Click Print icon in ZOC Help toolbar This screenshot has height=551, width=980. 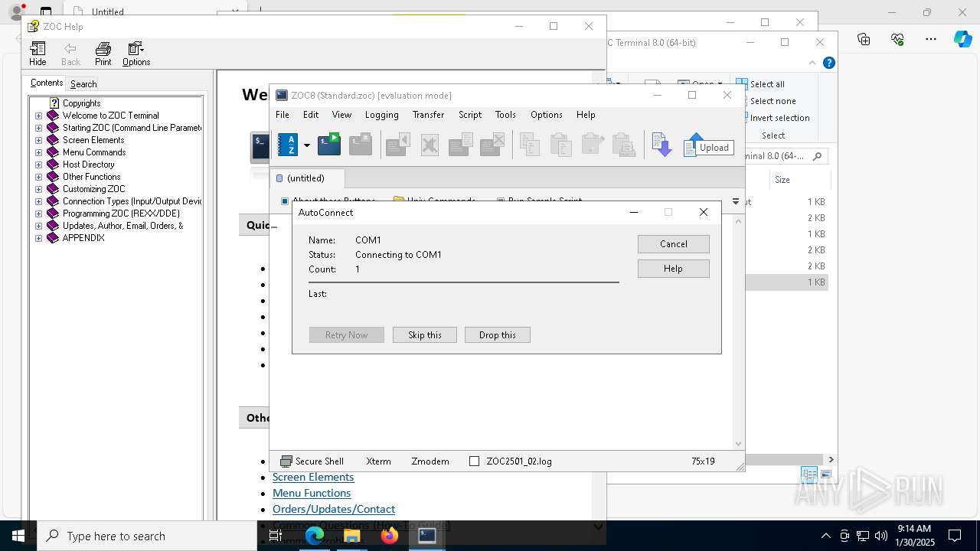coord(103,54)
